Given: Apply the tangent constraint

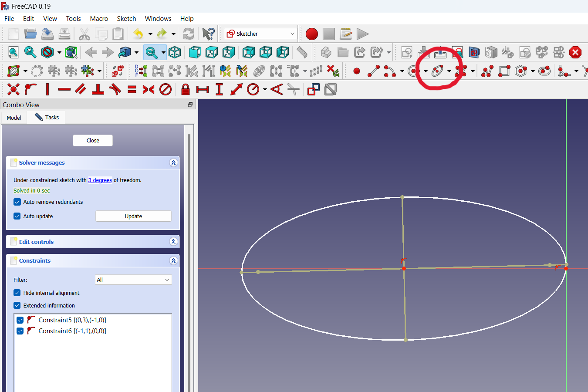Looking at the screenshot, I should pyautogui.click(x=115, y=90).
